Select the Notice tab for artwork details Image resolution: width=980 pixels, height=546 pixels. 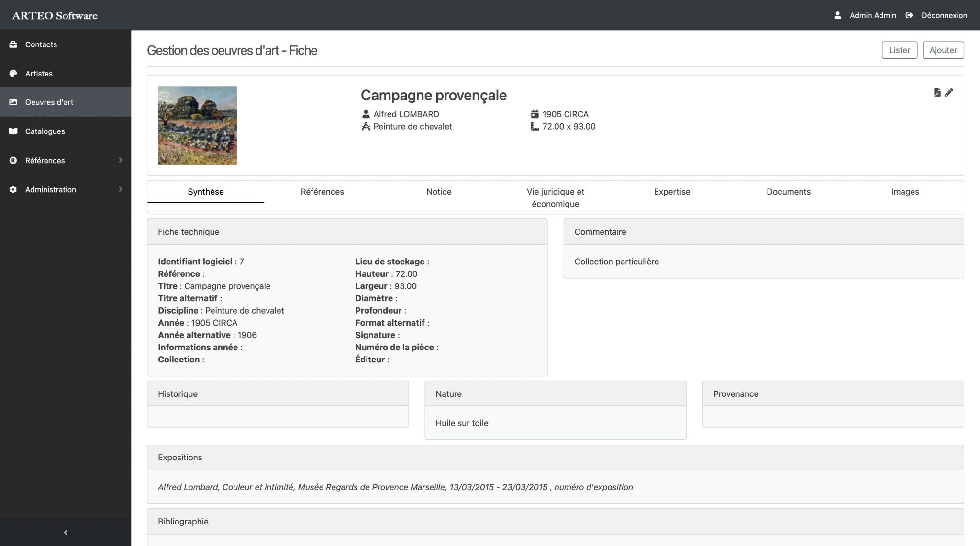tap(438, 192)
